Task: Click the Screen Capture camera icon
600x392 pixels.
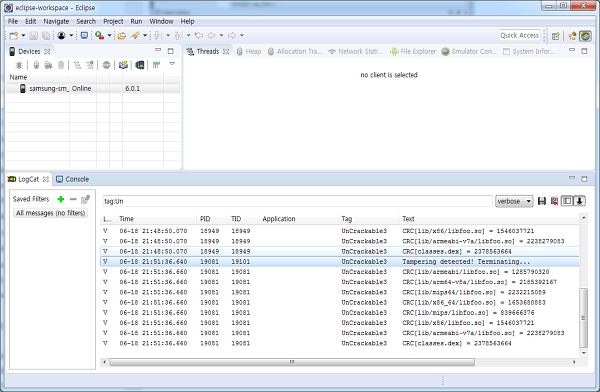Action: (123, 65)
